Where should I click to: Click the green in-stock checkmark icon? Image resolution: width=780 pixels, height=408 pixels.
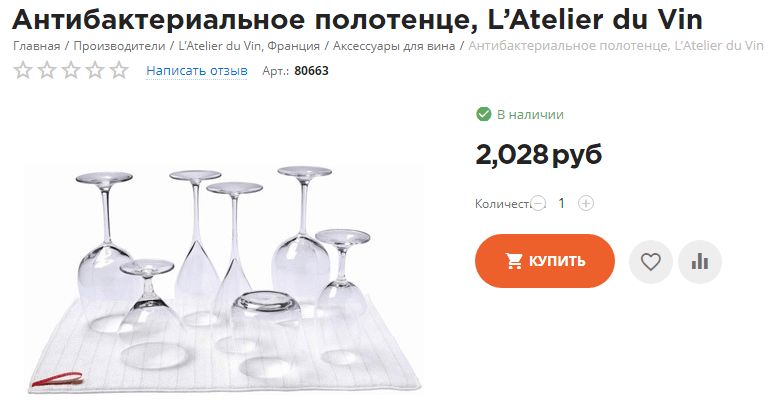(x=484, y=114)
